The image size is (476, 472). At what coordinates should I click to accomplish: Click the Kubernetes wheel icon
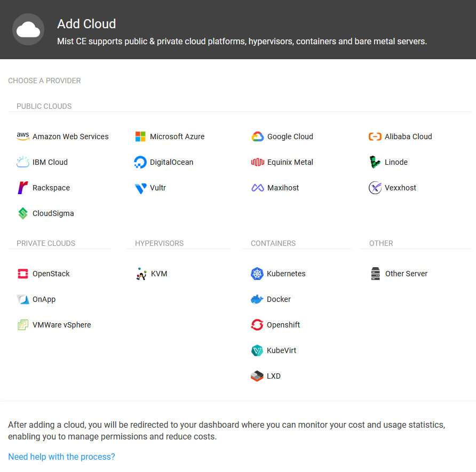[257, 274]
